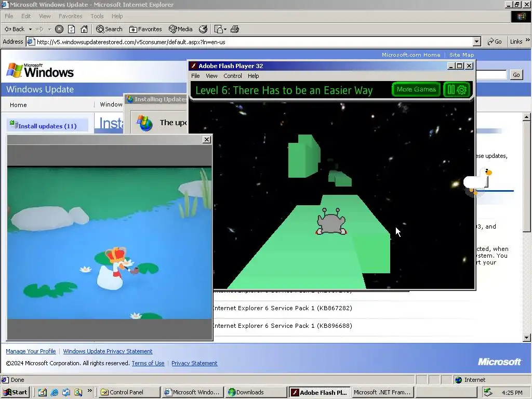
Task: Switch to Downloads taskbar button
Action: (x=257, y=392)
